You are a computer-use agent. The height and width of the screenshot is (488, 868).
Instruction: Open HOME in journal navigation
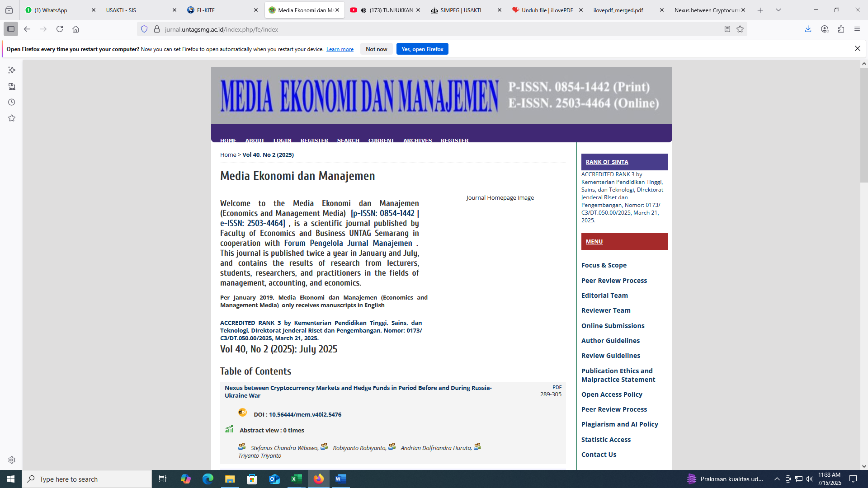pos(228,141)
